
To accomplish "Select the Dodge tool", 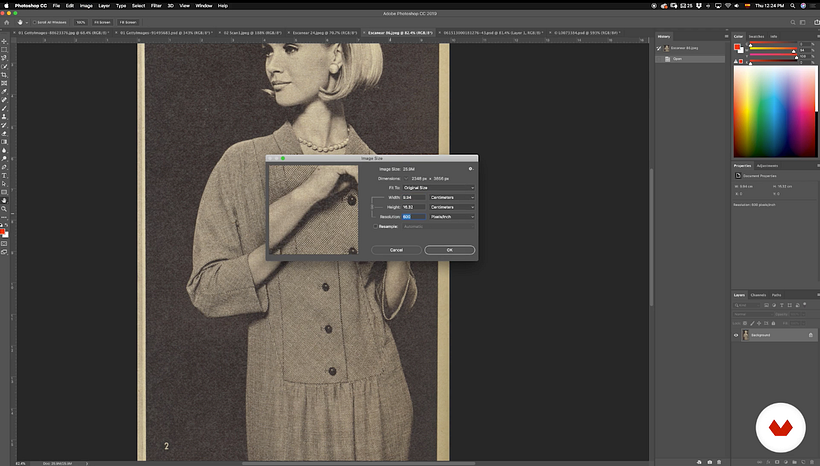I will coord(4,158).
